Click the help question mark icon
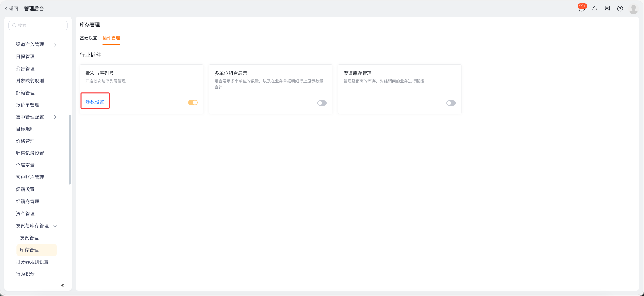The height and width of the screenshot is (296, 644). (x=620, y=9)
